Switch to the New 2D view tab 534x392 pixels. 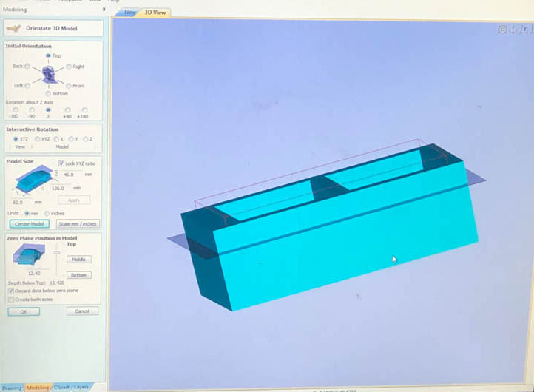[129, 13]
